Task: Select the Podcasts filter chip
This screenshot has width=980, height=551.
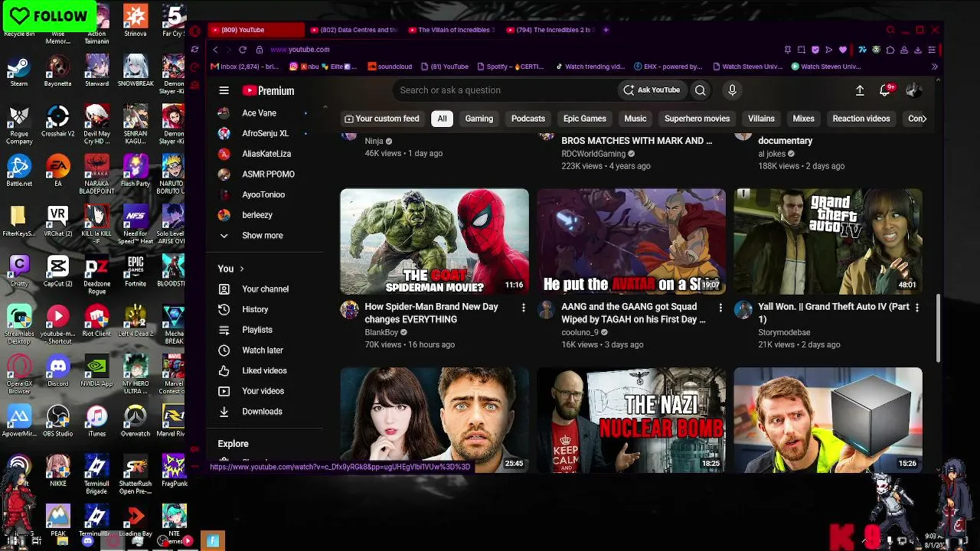Action: click(x=528, y=119)
